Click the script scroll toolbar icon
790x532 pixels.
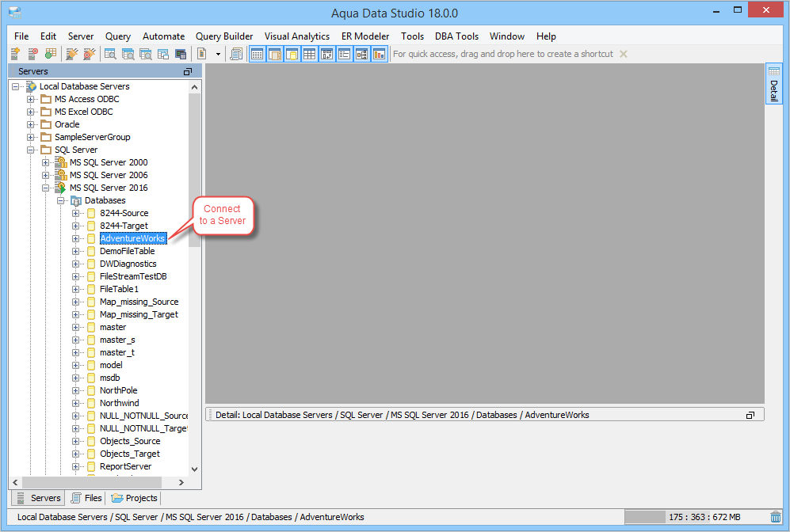tap(236, 54)
